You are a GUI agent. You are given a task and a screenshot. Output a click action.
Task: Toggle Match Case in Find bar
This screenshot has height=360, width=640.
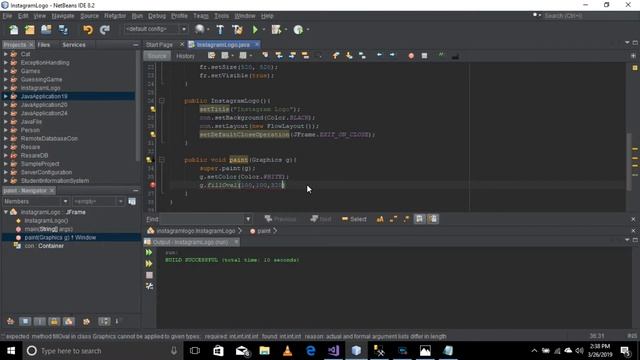(x=380, y=219)
